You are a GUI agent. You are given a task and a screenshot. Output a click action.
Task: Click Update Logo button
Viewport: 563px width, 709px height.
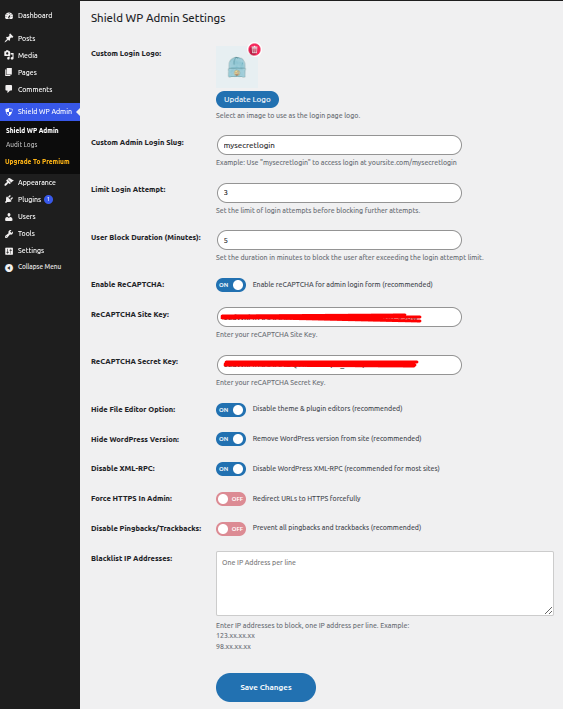pos(247,99)
